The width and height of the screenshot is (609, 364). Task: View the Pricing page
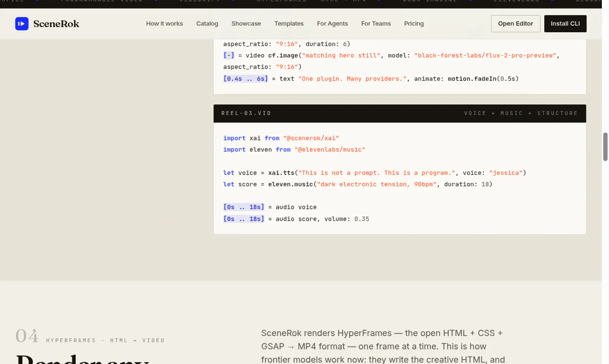click(414, 23)
